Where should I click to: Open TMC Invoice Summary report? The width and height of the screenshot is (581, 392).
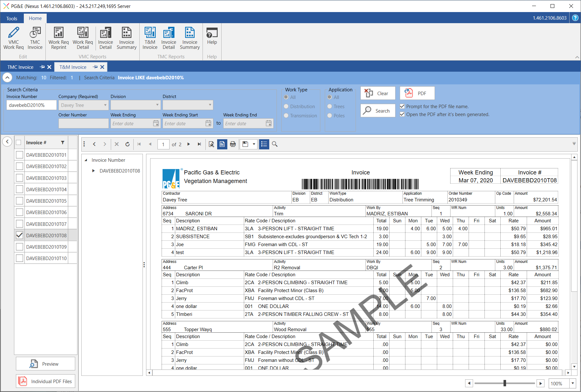pos(190,38)
